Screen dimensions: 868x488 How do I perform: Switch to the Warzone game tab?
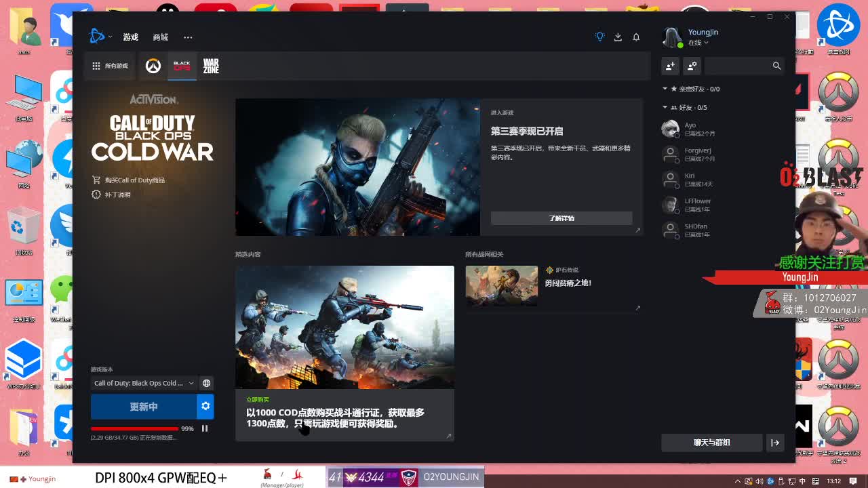coord(211,66)
